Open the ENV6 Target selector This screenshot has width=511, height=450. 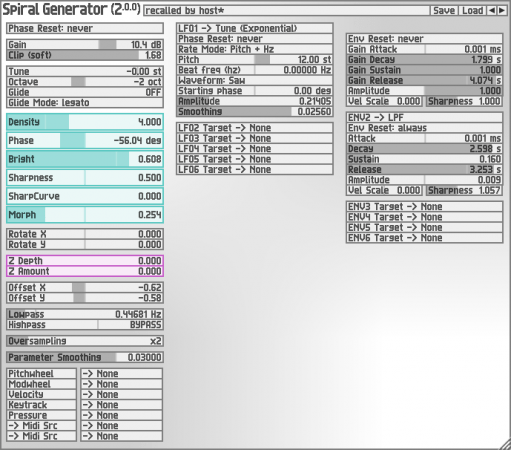(425, 238)
